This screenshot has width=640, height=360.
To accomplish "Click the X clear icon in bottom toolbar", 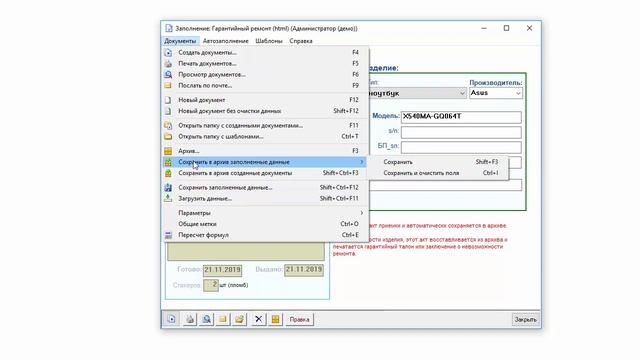I will point(258,319).
